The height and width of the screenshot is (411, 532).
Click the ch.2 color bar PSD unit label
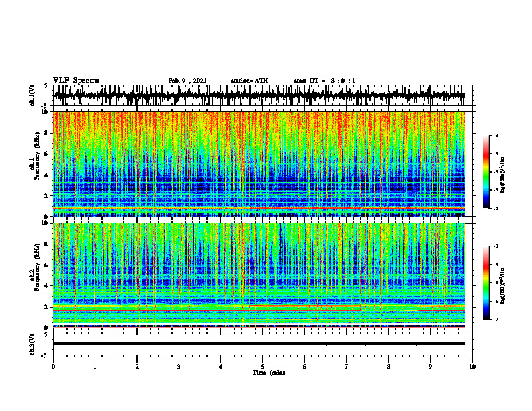tap(503, 285)
